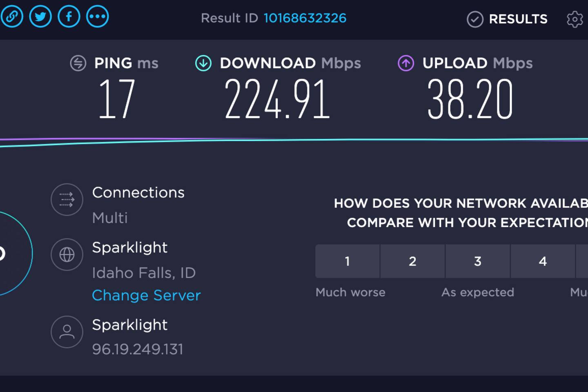Share result on Facebook

(x=69, y=17)
